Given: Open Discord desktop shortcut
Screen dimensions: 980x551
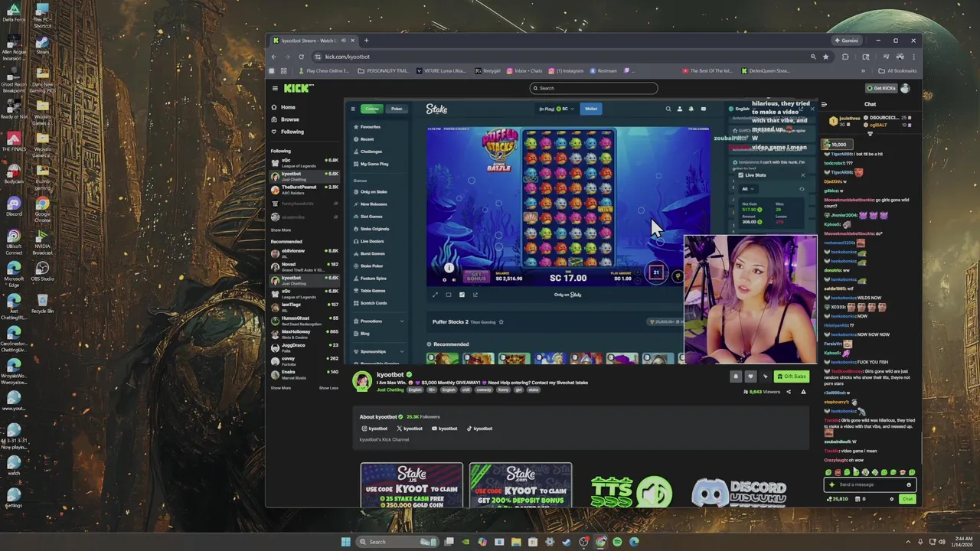Looking at the screenshot, I should click(13, 206).
